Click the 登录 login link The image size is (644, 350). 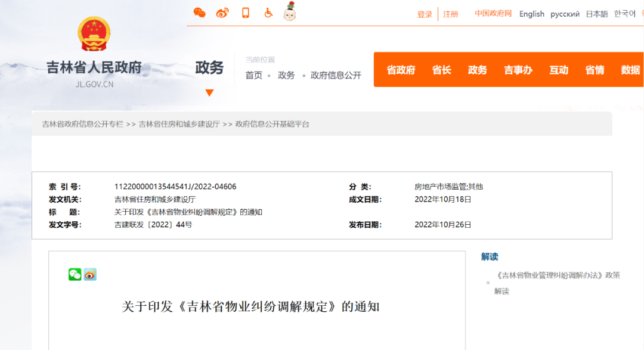425,14
